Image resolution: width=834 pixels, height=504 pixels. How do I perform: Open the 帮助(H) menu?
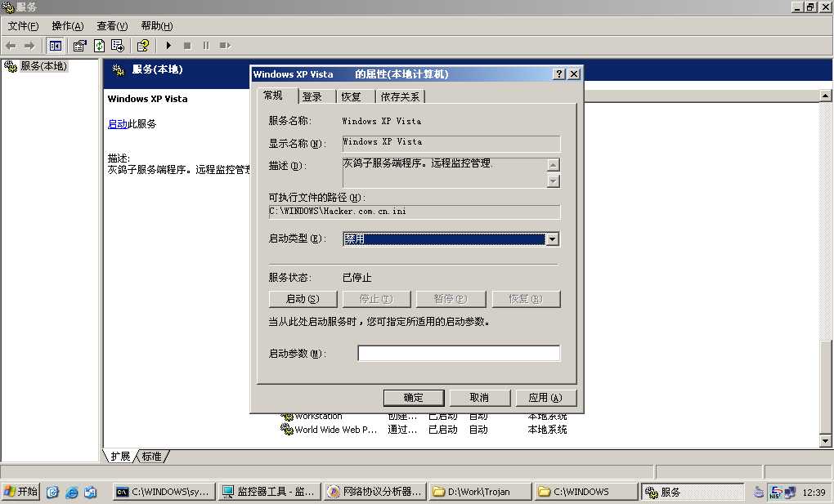tap(157, 25)
